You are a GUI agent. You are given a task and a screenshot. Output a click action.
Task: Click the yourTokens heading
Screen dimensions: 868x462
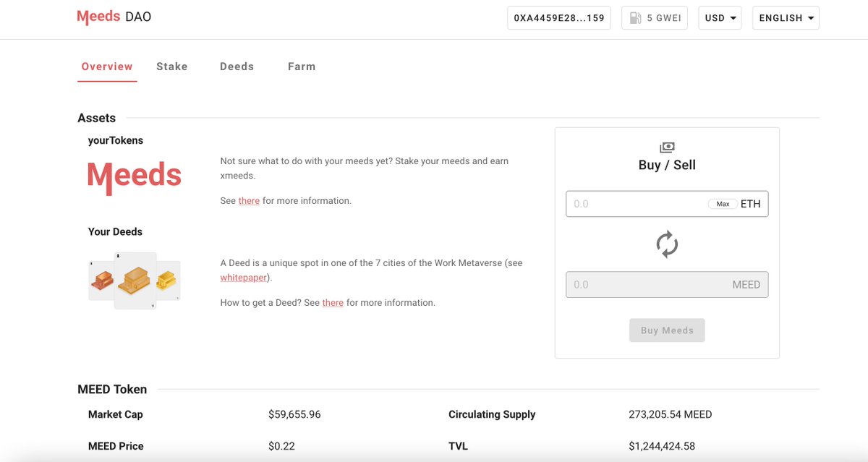[x=116, y=140]
